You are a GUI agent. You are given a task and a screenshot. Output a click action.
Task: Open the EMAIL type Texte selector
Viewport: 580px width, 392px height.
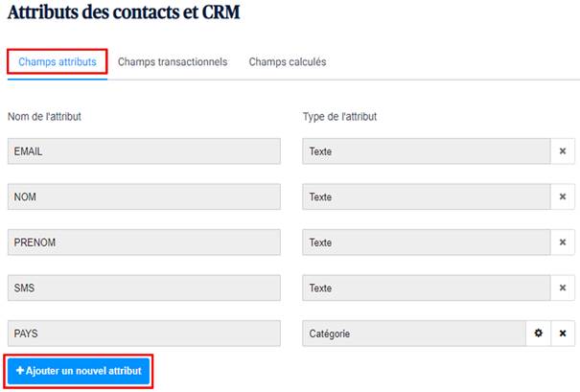(x=425, y=151)
